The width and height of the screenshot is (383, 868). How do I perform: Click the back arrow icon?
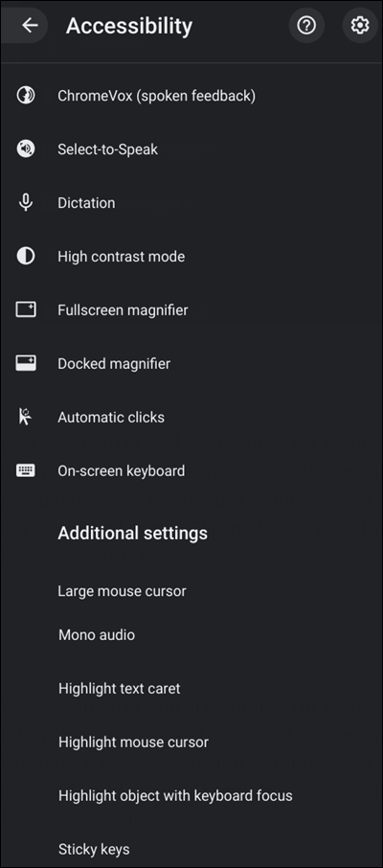[30, 25]
